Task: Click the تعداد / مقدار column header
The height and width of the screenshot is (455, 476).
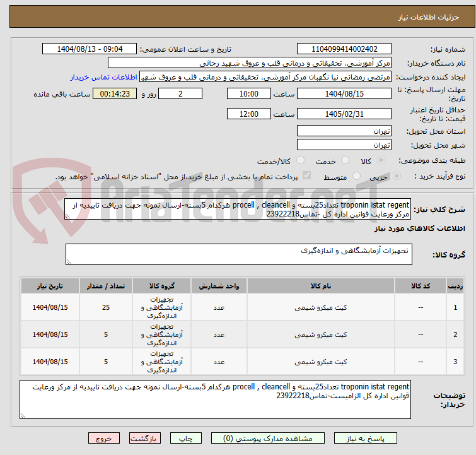Action: point(106,286)
